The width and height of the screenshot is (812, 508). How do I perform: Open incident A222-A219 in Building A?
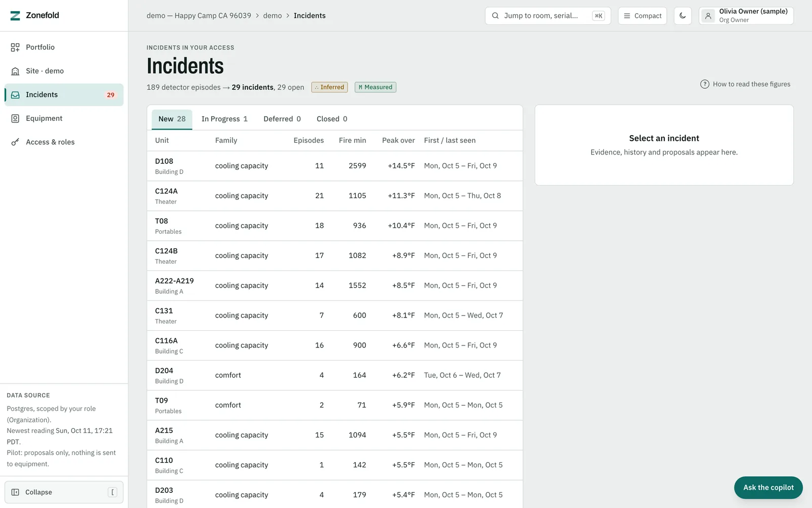335,286
